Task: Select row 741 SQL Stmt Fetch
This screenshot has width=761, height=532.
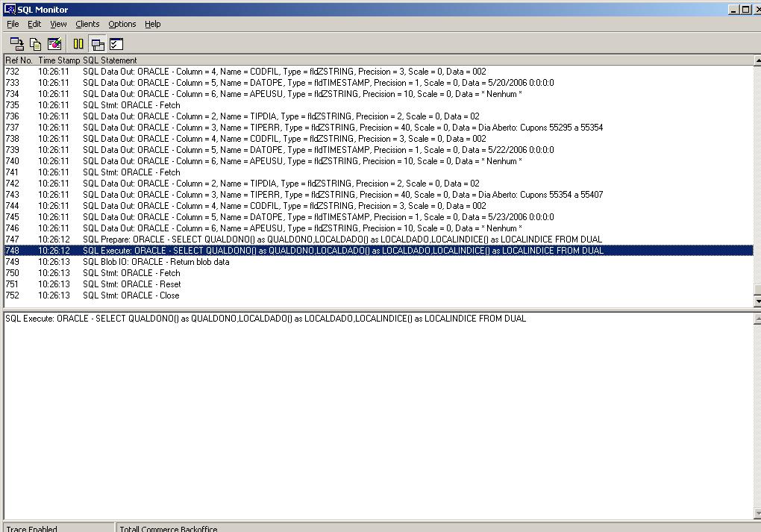Action: click(x=378, y=172)
